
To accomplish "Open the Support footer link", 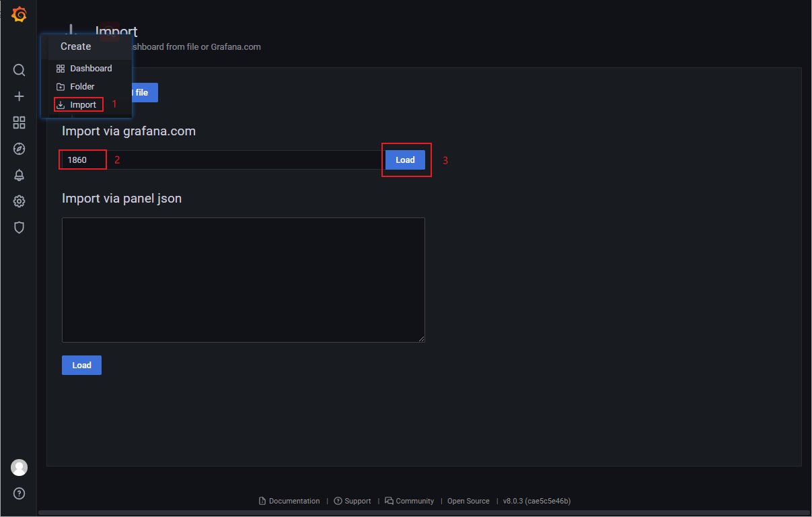I will click(x=353, y=501).
